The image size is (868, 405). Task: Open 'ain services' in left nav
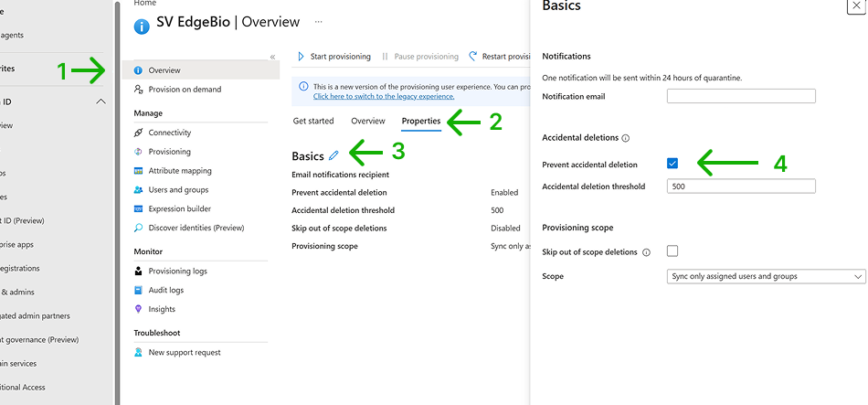click(x=18, y=364)
